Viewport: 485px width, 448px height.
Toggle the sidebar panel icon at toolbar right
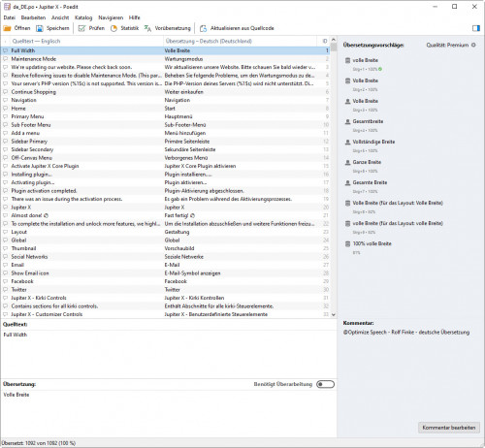pyautogui.click(x=476, y=28)
